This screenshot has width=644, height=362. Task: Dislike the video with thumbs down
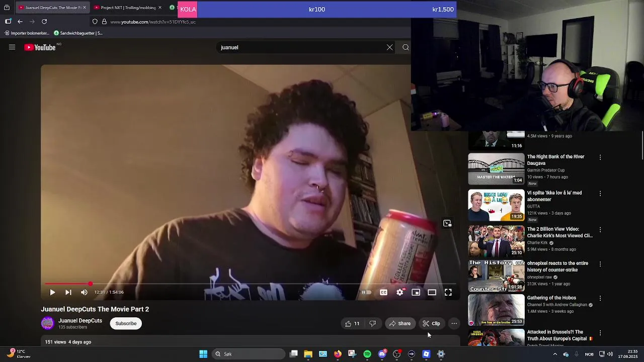point(373,324)
